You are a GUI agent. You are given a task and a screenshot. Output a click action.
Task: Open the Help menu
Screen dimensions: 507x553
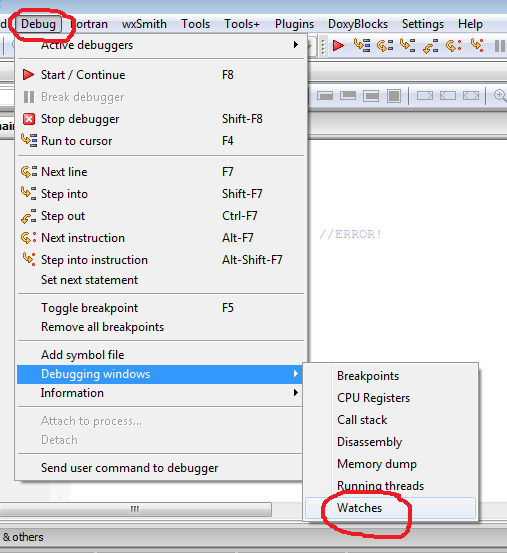coord(470,24)
